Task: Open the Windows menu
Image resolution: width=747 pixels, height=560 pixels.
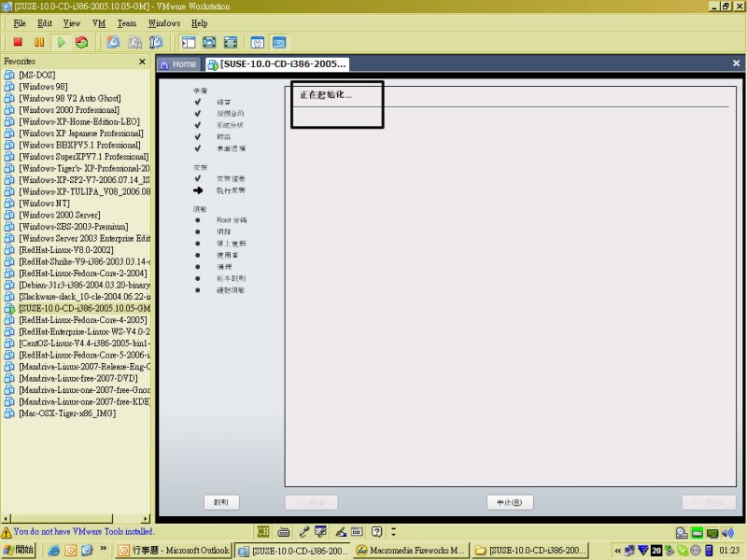Action: tap(164, 23)
